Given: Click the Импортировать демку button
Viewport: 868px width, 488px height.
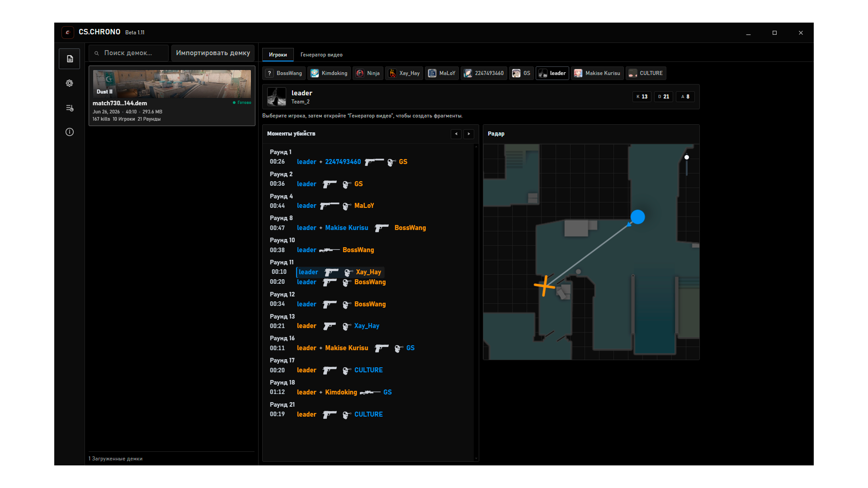Looking at the screenshot, I should pos(213,53).
